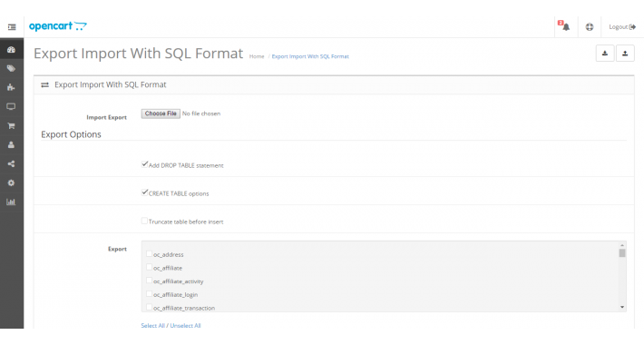
Task: Open the Catalog tags sidebar icon
Action: coord(12,69)
